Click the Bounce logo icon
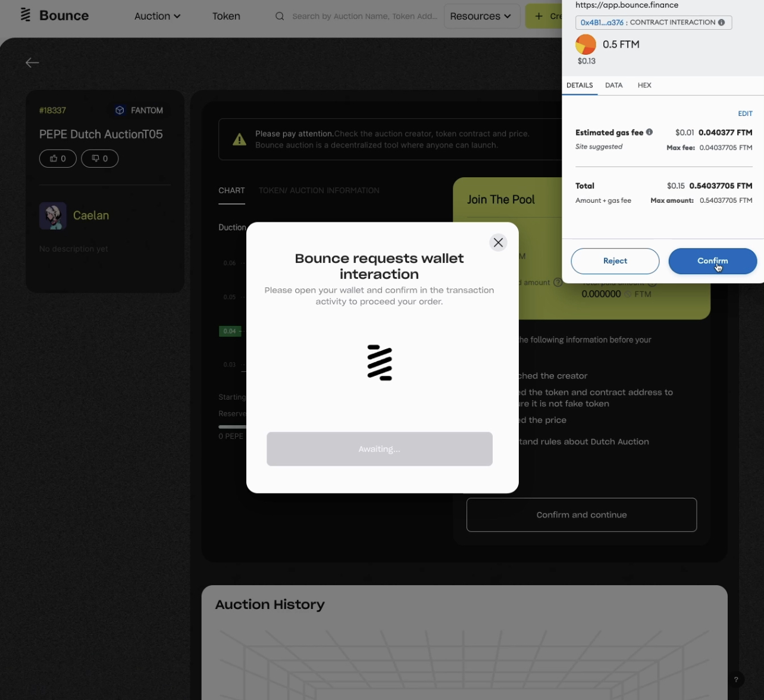 pos(26,15)
